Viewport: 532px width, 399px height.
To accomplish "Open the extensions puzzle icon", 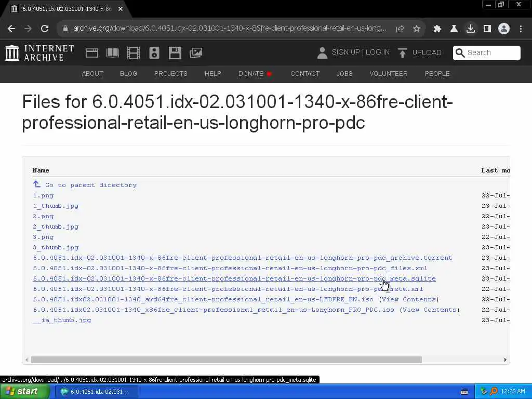I will pyautogui.click(x=437, y=29).
